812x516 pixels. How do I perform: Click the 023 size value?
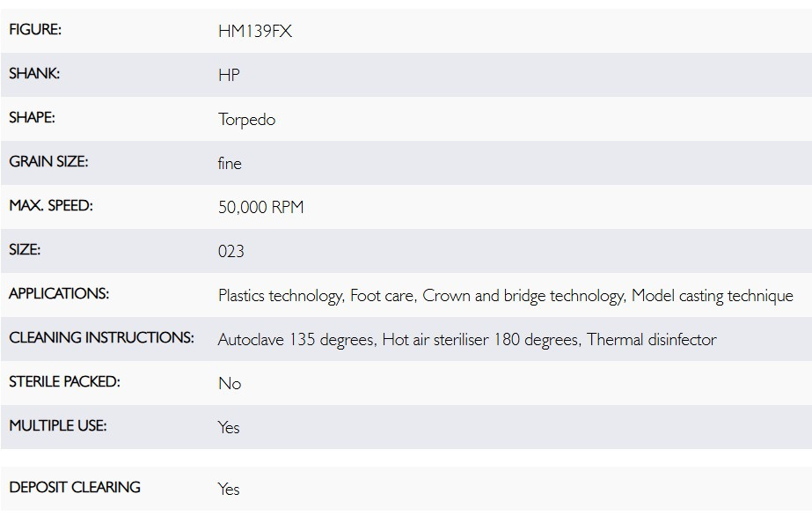pyautogui.click(x=231, y=251)
